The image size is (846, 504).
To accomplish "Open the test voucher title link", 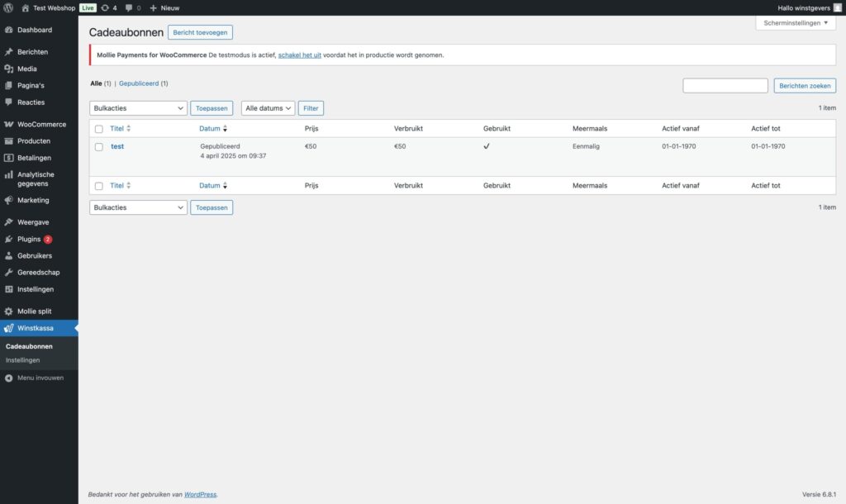I will 117,146.
